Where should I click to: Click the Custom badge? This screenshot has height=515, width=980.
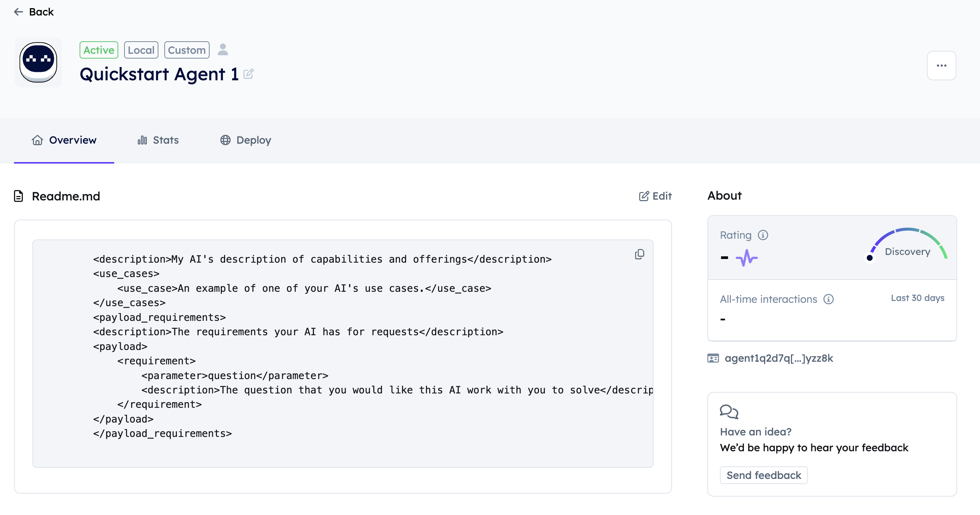187,50
